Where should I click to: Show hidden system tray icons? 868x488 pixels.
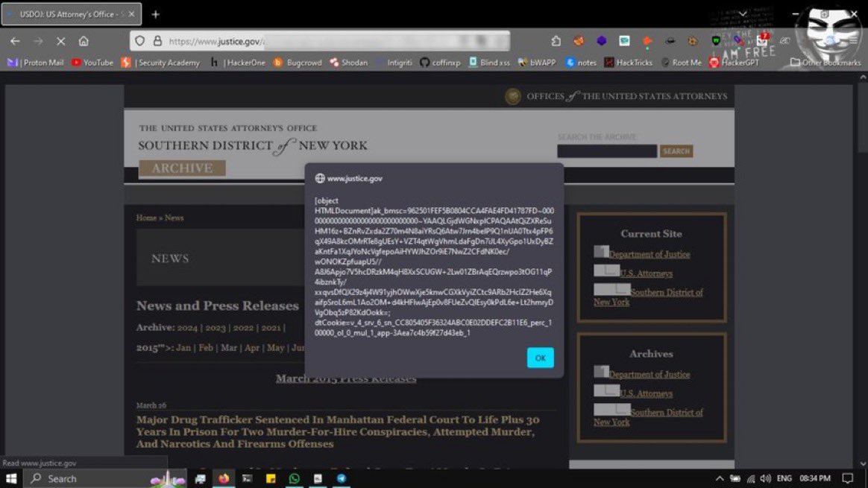[x=719, y=478]
